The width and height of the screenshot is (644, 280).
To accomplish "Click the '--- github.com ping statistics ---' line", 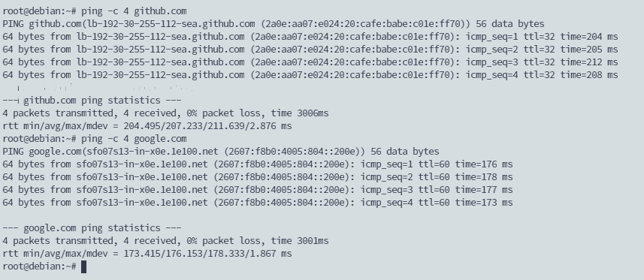I will click(x=92, y=100).
